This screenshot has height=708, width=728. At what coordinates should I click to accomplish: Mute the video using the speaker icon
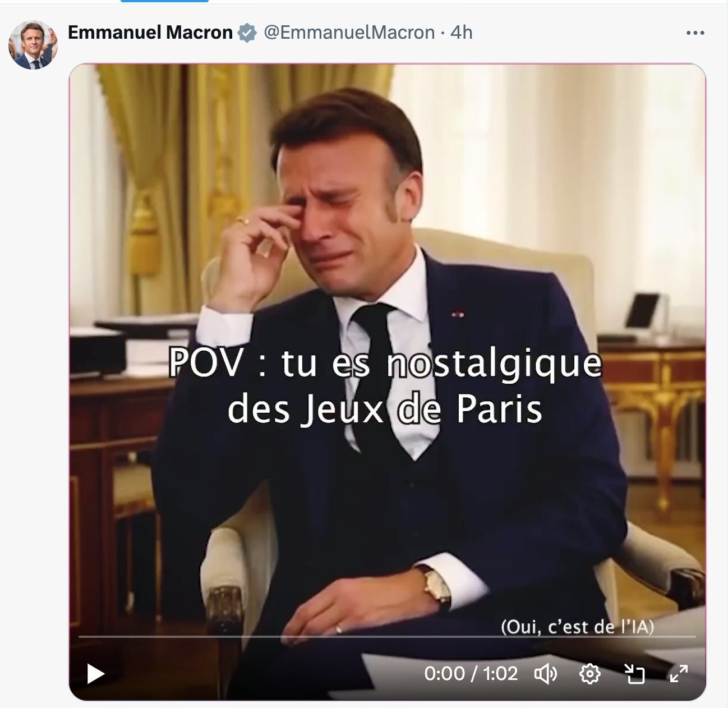point(545,673)
